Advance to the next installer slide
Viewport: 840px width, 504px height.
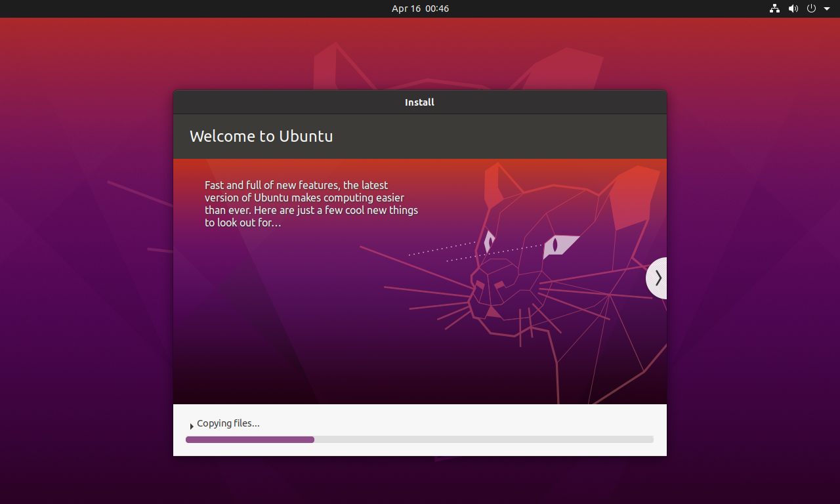coord(657,278)
